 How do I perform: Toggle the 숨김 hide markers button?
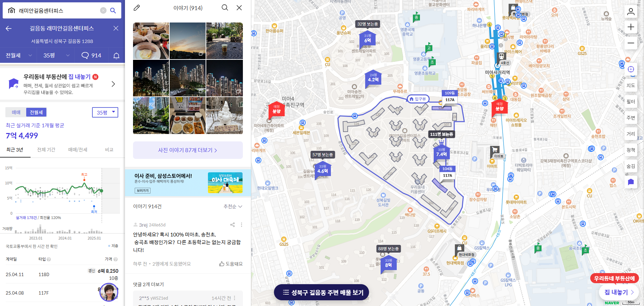tap(631, 166)
